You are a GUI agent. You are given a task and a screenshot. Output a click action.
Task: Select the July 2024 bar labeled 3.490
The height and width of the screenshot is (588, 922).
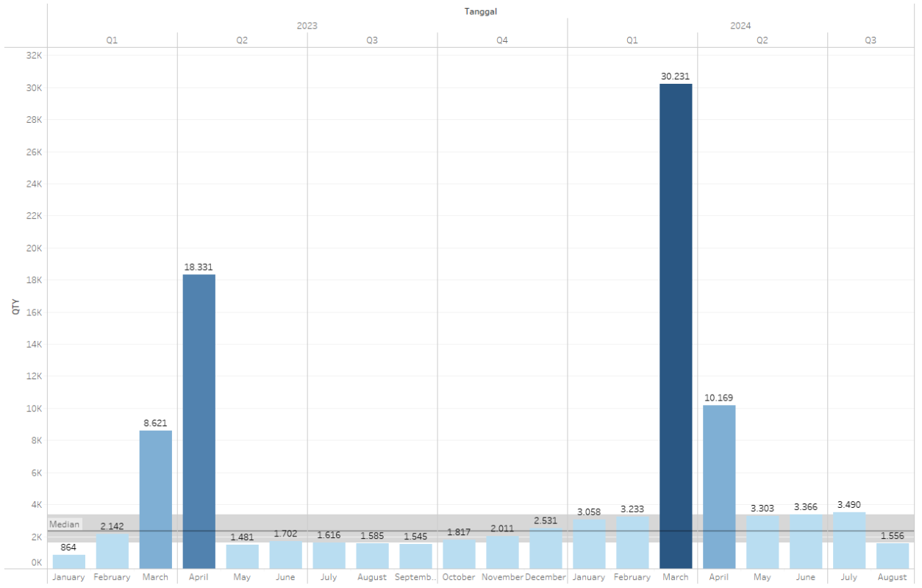click(x=848, y=540)
